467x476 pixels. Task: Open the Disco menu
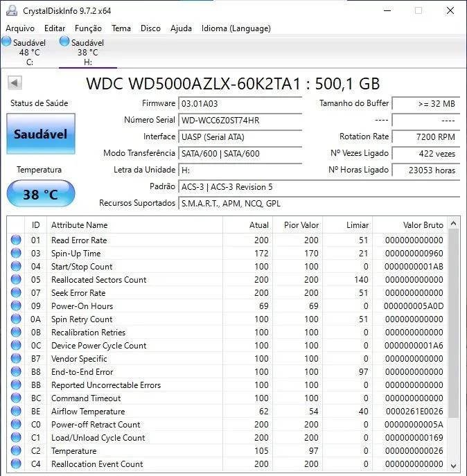[x=150, y=28]
